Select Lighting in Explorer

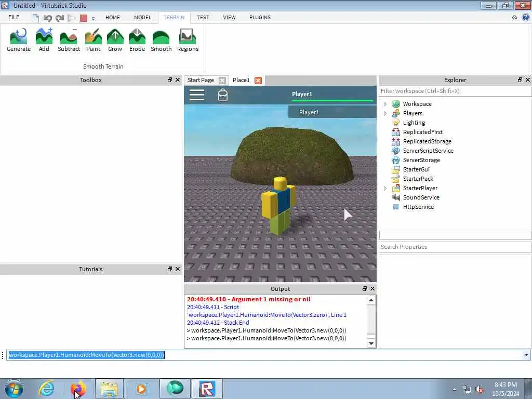[x=414, y=123]
